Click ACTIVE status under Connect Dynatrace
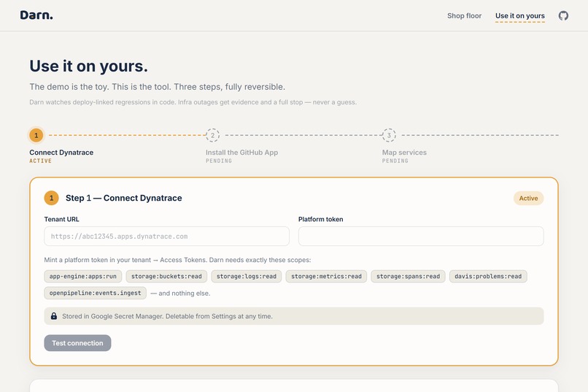588x392 pixels. pyautogui.click(x=41, y=161)
